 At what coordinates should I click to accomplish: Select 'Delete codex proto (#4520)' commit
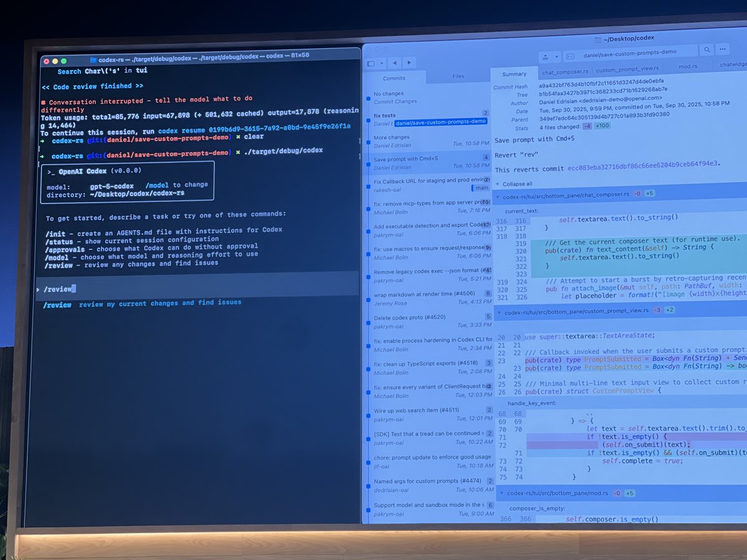[430, 321]
